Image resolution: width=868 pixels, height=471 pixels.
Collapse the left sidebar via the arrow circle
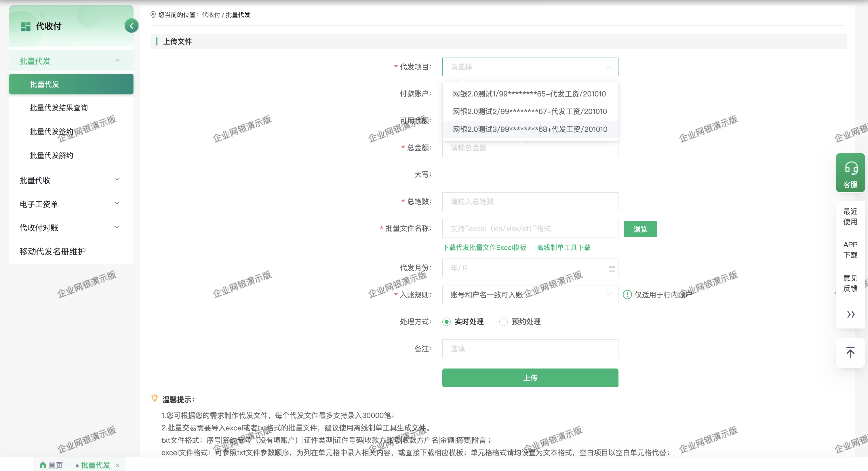pyautogui.click(x=132, y=26)
